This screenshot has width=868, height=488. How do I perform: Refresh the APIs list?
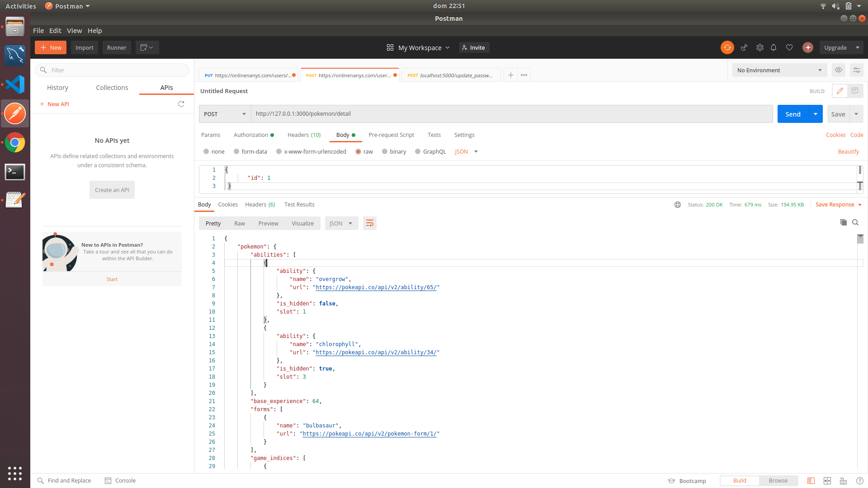(181, 104)
